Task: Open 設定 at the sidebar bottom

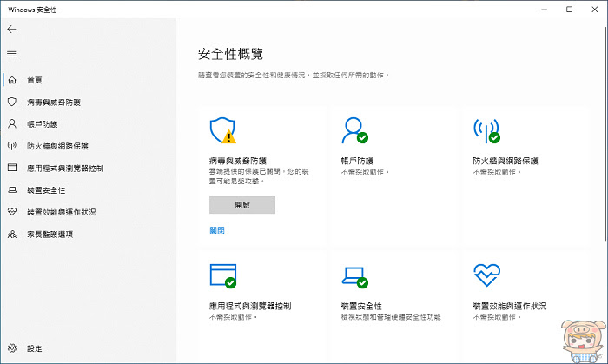Action: (35, 348)
